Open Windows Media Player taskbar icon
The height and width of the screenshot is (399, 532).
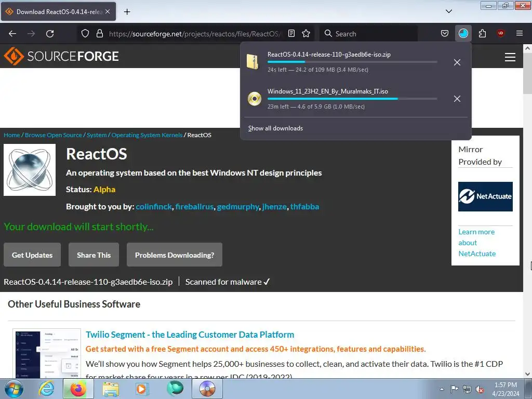tap(142, 389)
